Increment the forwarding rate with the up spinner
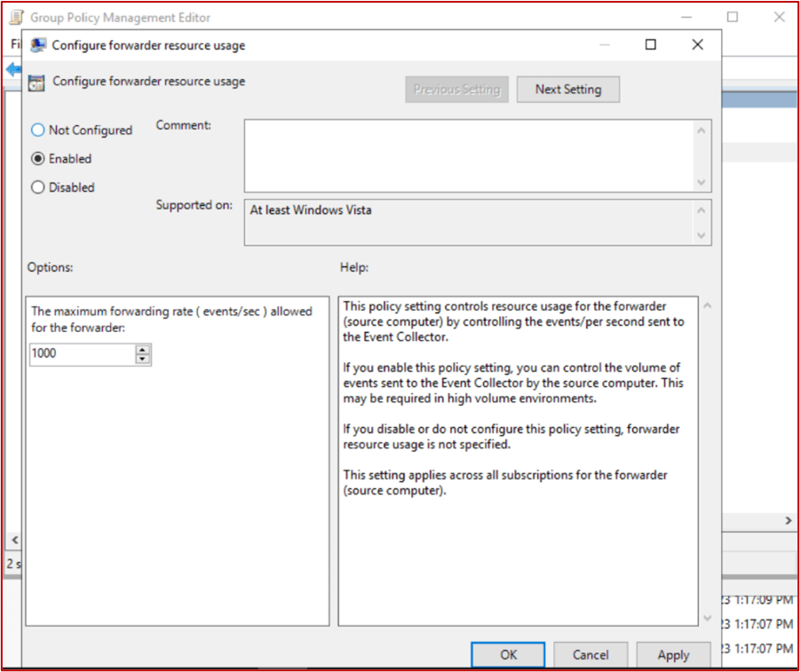 tap(142, 349)
